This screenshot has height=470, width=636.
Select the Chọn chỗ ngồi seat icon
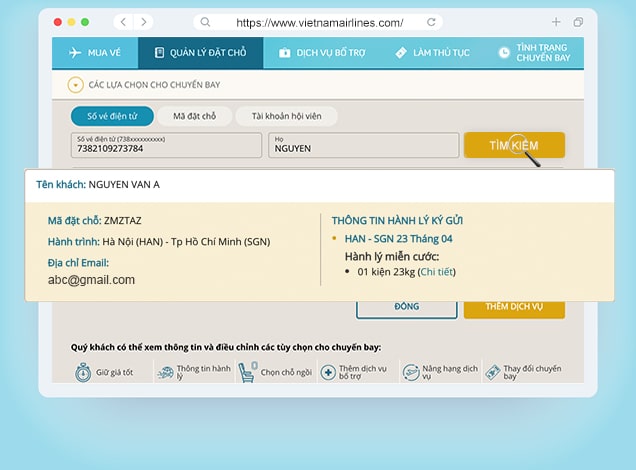tap(247, 372)
